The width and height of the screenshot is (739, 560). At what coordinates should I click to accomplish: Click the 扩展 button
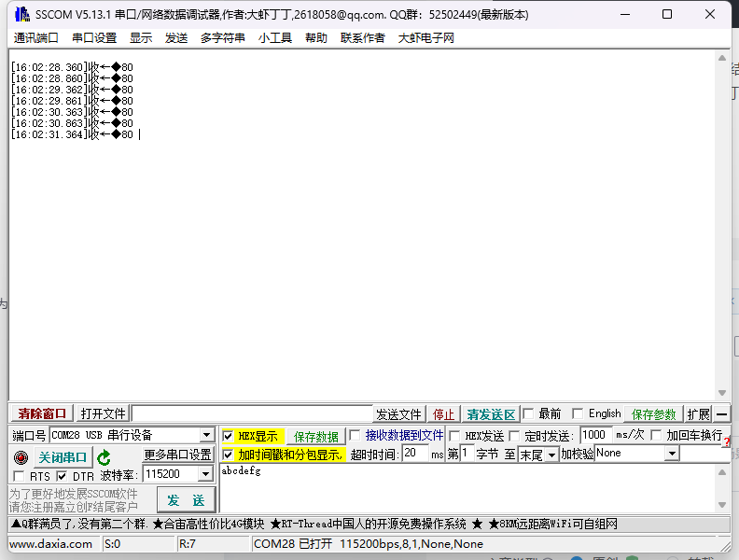coord(698,414)
